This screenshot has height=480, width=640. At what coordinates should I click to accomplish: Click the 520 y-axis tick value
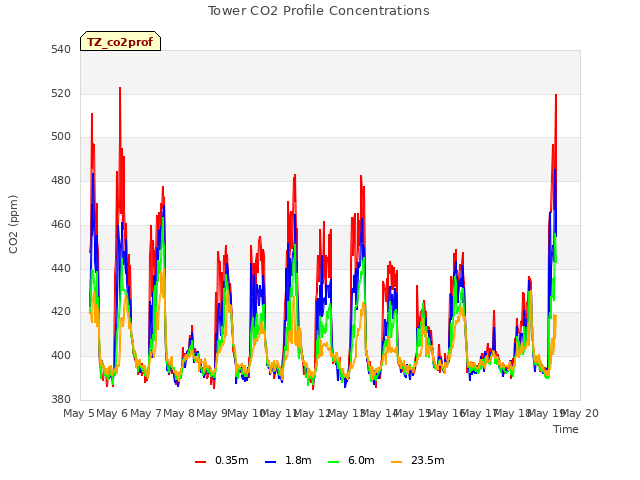click(61, 94)
